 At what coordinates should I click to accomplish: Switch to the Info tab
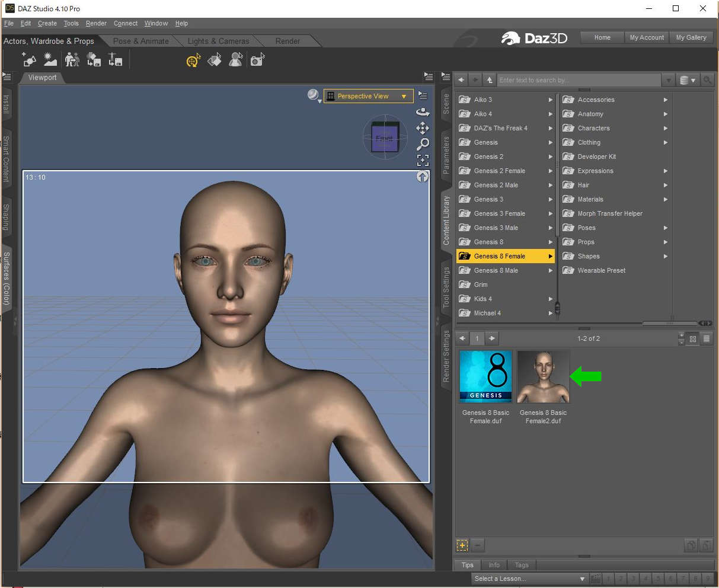pos(494,565)
